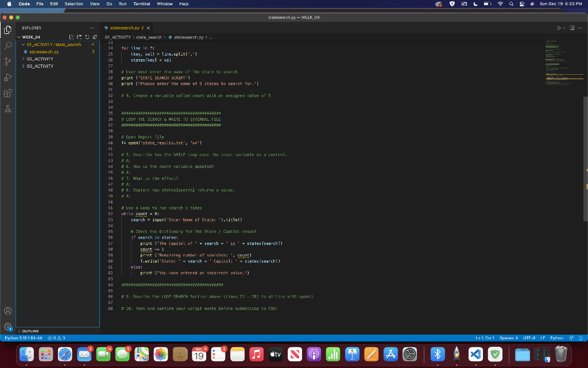Collapse all folders in Explorer

click(94, 37)
